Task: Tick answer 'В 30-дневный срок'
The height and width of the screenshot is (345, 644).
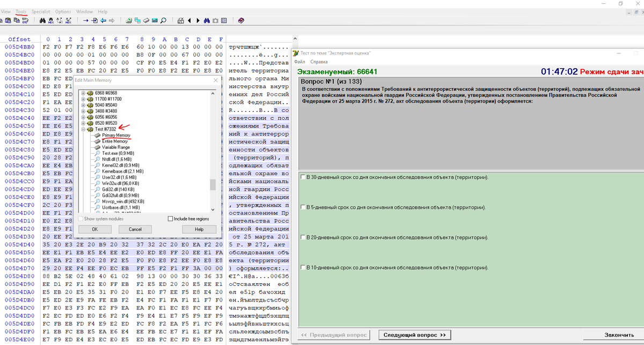Action: click(304, 177)
